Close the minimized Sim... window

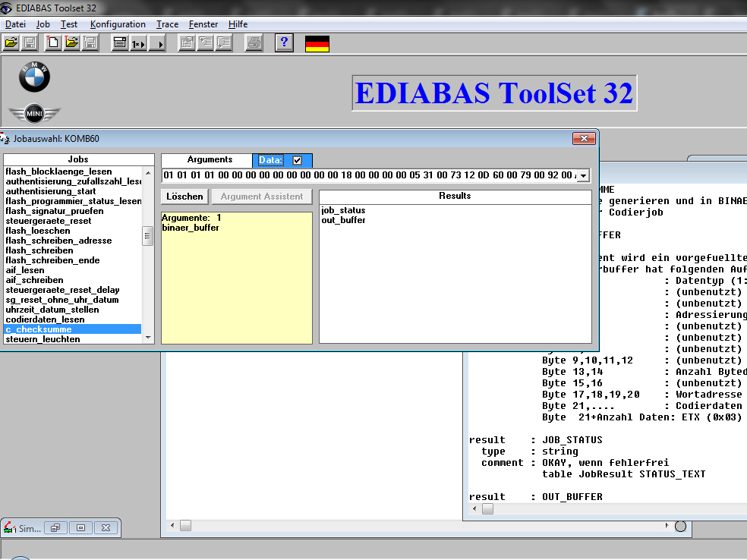(106, 527)
